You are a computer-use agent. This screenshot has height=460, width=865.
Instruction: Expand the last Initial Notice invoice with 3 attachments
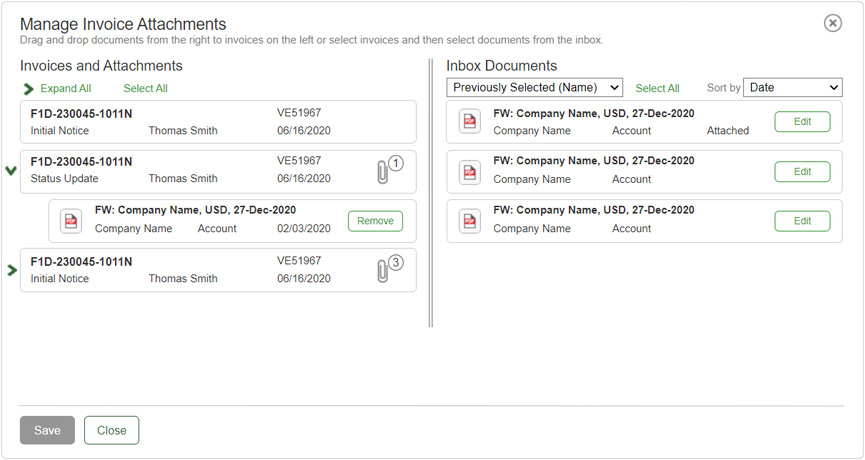(x=11, y=270)
